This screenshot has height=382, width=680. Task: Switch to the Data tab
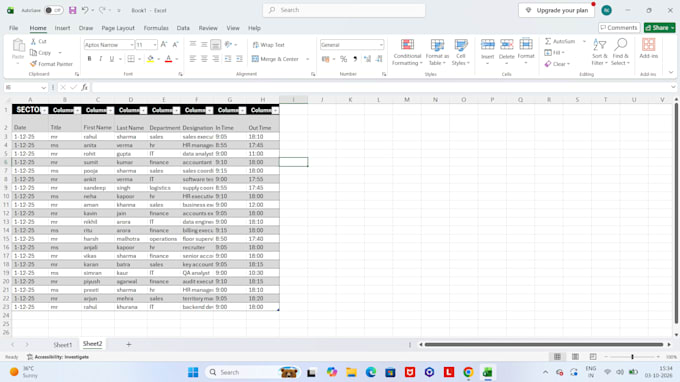[x=183, y=28]
